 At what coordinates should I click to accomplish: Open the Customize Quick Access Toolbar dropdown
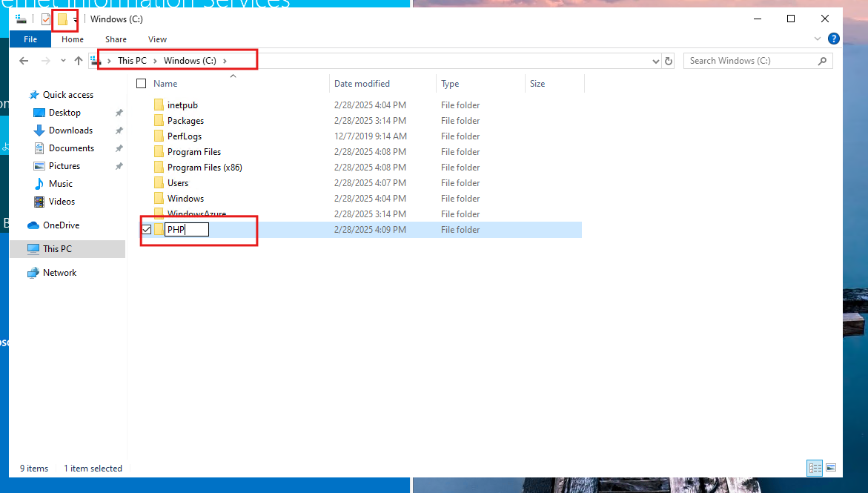pyautogui.click(x=76, y=19)
